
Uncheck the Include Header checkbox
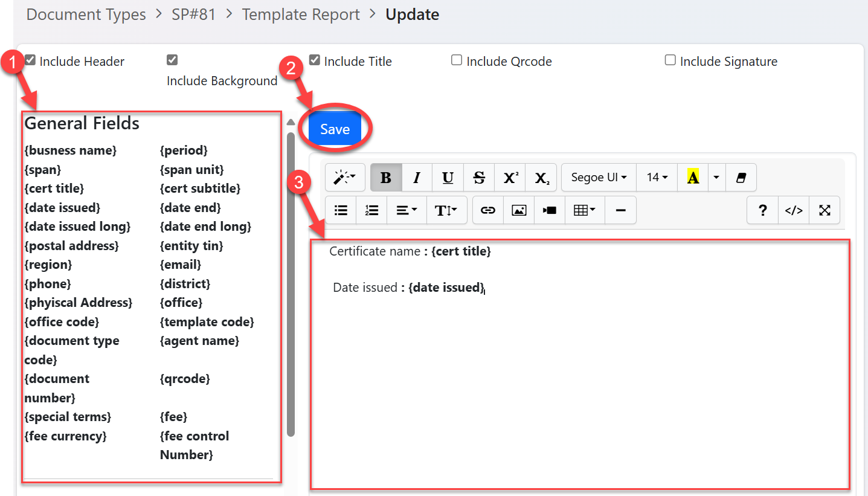[30, 60]
